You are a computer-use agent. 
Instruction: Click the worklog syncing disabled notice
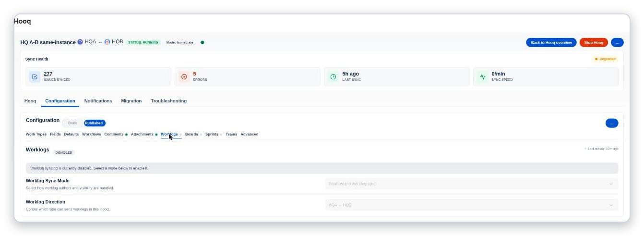[x=322, y=168]
